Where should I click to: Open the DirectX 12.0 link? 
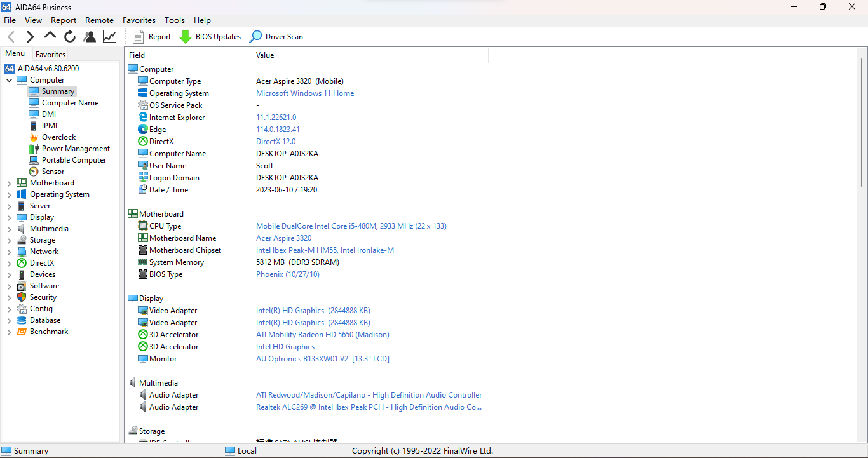click(276, 142)
